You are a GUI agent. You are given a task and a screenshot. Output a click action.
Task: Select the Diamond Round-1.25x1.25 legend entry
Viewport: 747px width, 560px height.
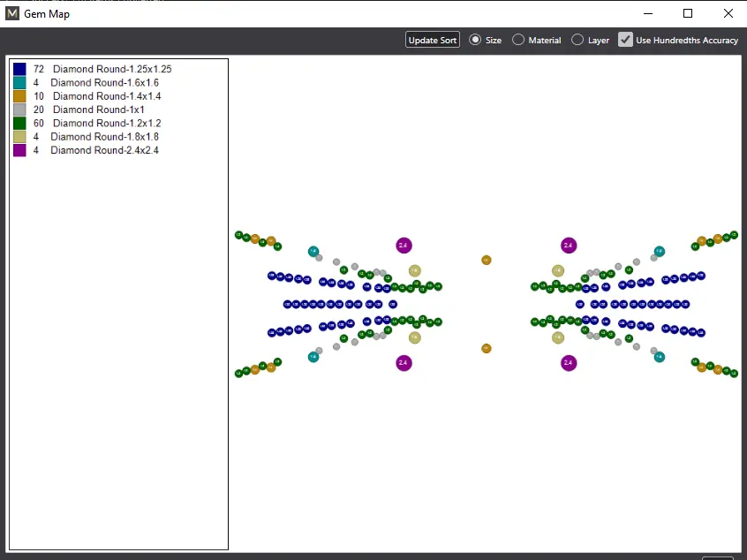[x=111, y=69]
